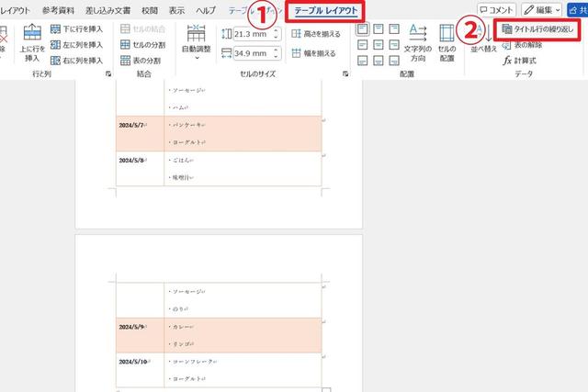Insert a column right via 右に列を挿入
The width and height of the screenshot is (588, 392).
point(76,61)
